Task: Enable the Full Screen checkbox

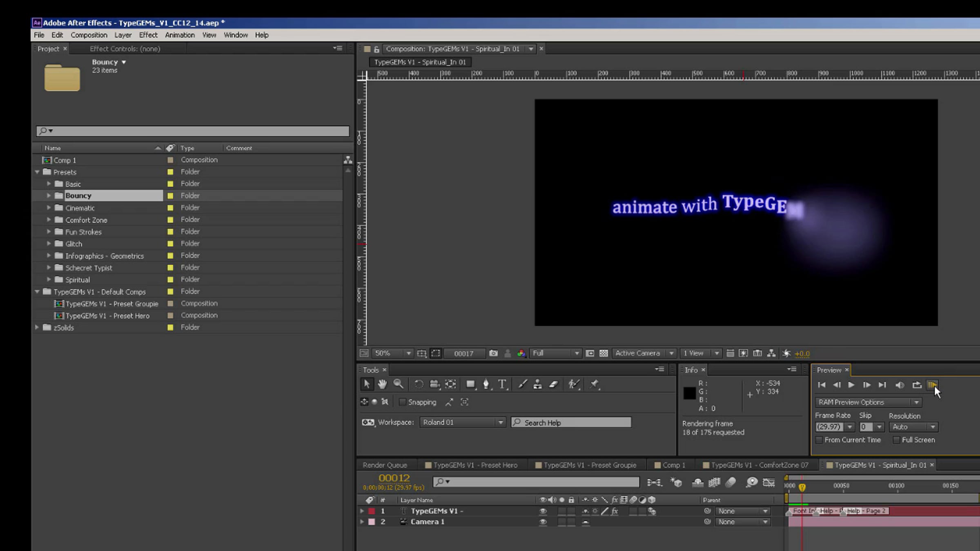Action: (896, 440)
